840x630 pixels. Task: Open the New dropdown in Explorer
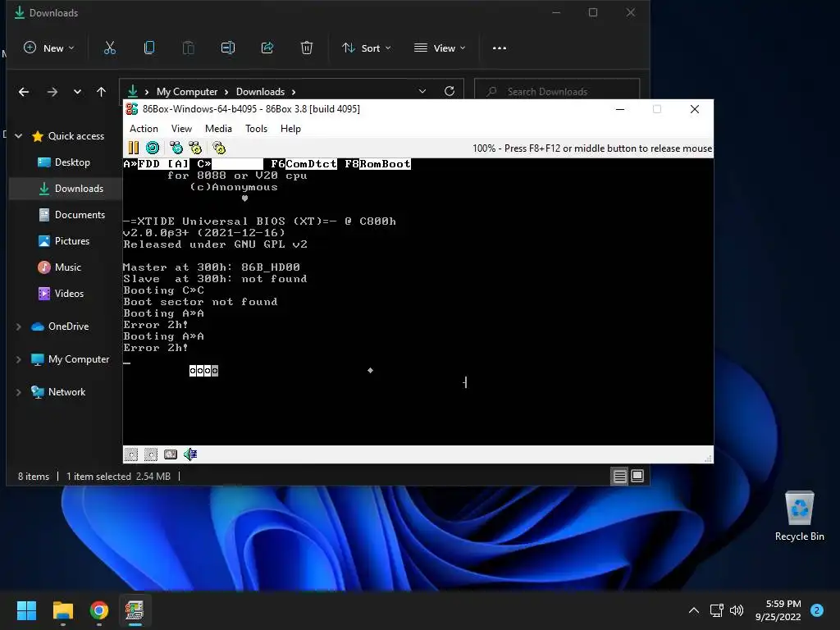coord(49,48)
